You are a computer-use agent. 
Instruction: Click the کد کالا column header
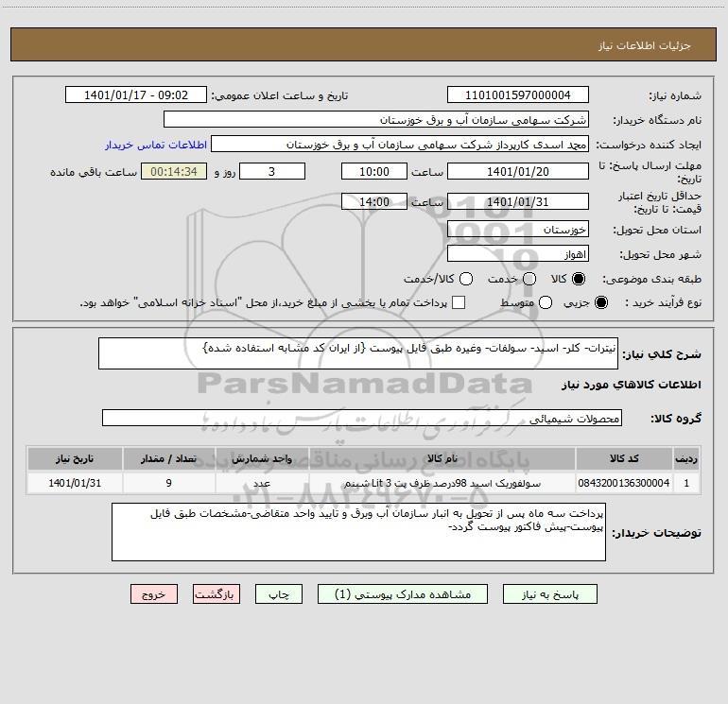pyautogui.click(x=624, y=458)
